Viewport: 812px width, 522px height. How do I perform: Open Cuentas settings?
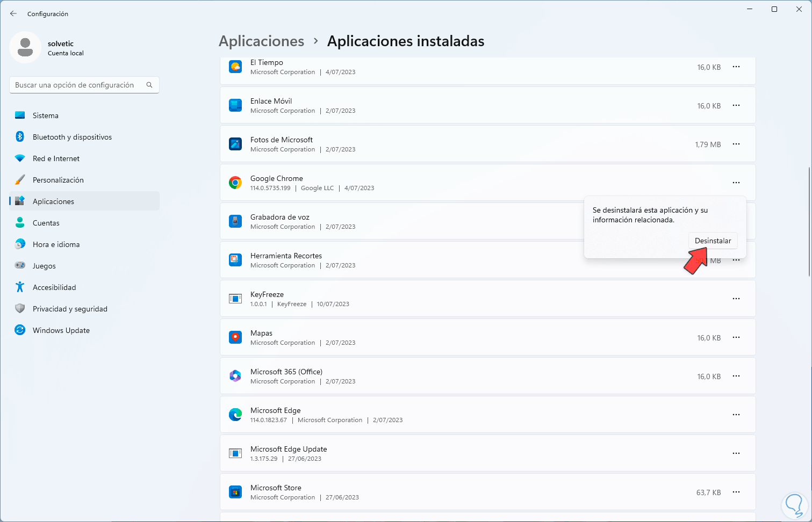[84, 223]
